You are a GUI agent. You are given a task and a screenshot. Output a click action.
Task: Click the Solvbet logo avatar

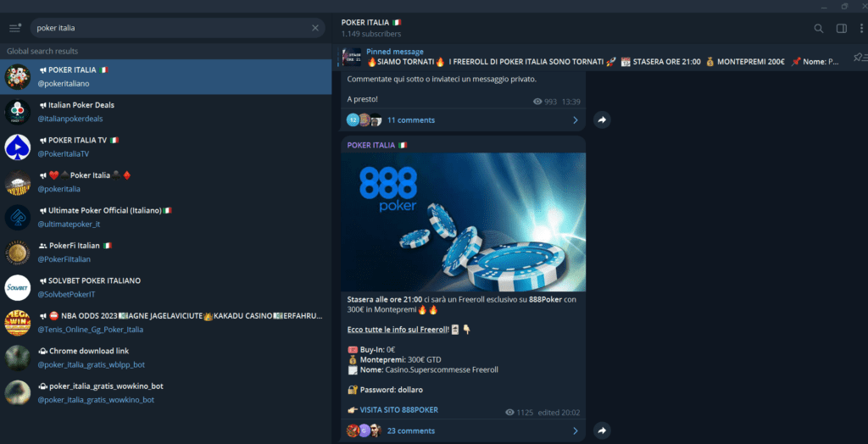point(18,288)
